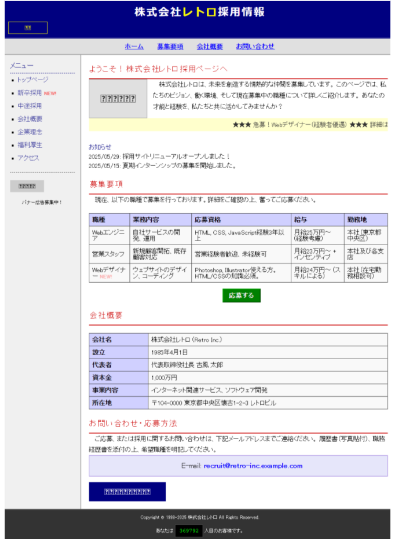
Task: Click the placeholder image beside welcome text
Action: 118,99
